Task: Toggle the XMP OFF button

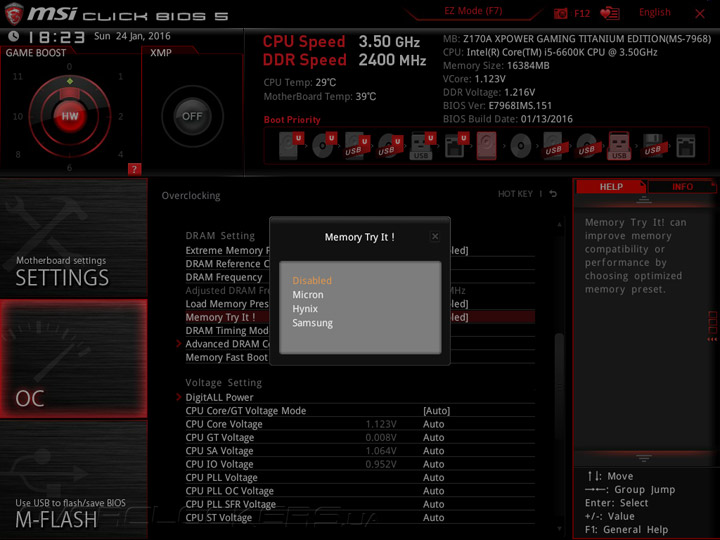Action: (x=192, y=116)
